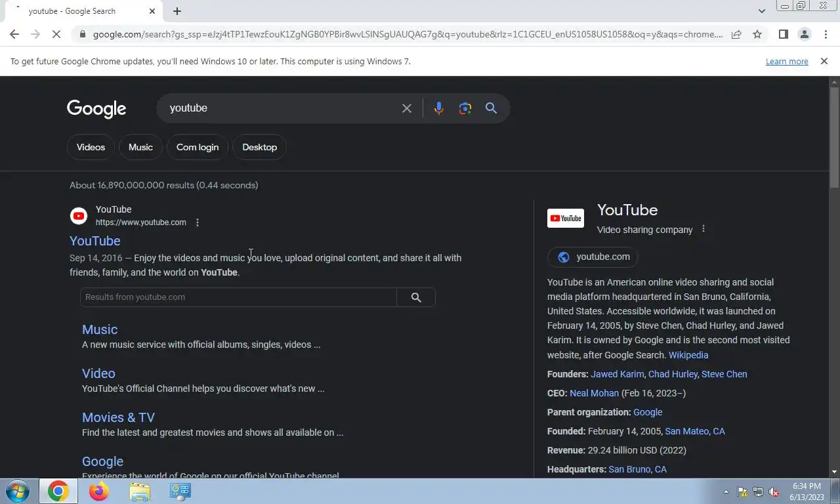Open Google parent organization link
The image size is (840, 504).
(648, 412)
